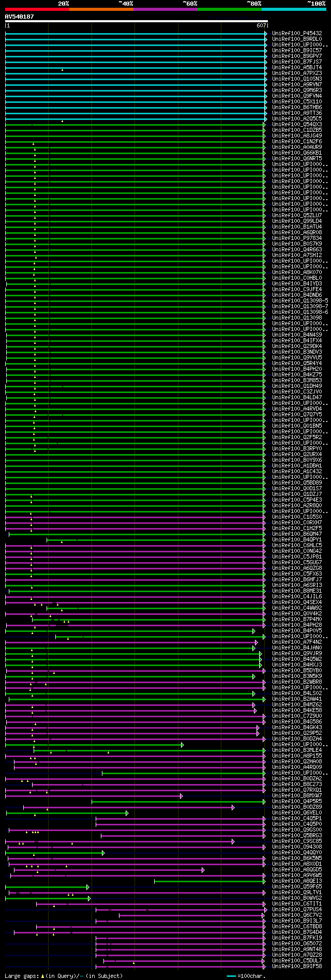Open hit UniRef100_B9GPV7
Screen dimensions: 331x980
pyautogui.click(x=297, y=56)
